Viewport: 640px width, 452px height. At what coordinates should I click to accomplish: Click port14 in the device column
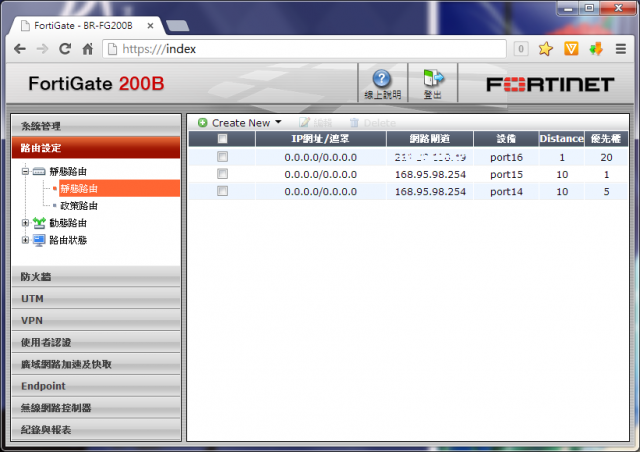[x=506, y=191]
